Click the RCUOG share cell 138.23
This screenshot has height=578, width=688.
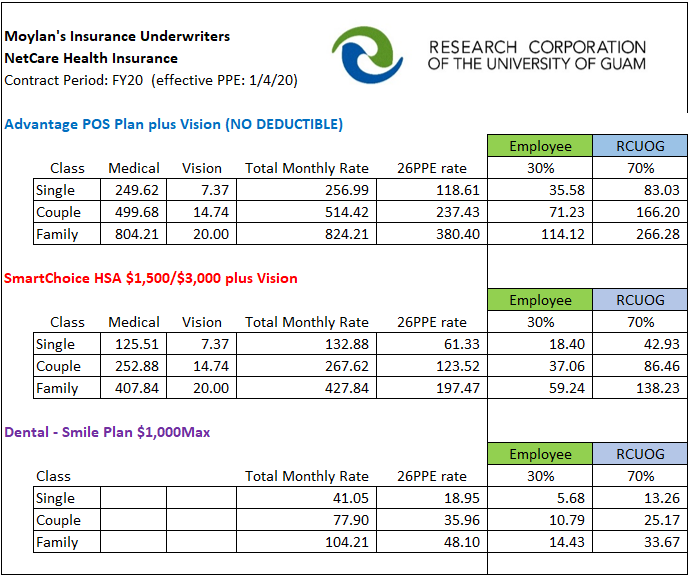click(x=640, y=388)
